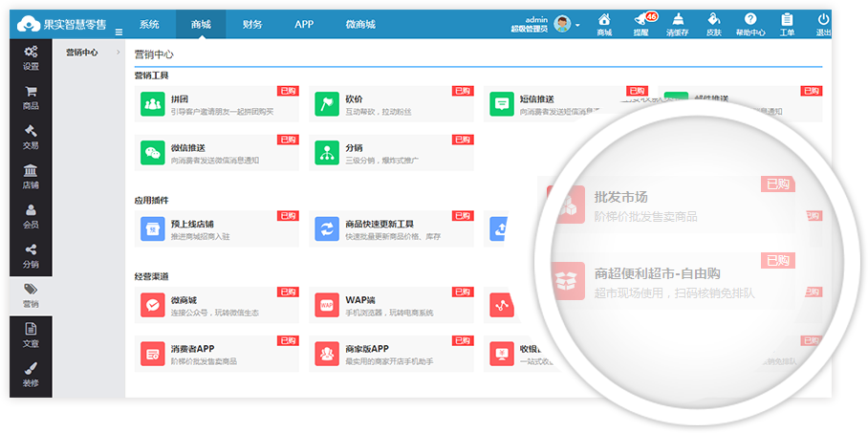Click text 互动帮砍，拉动粉丝
This screenshot has height=433, width=868.
pos(379,112)
